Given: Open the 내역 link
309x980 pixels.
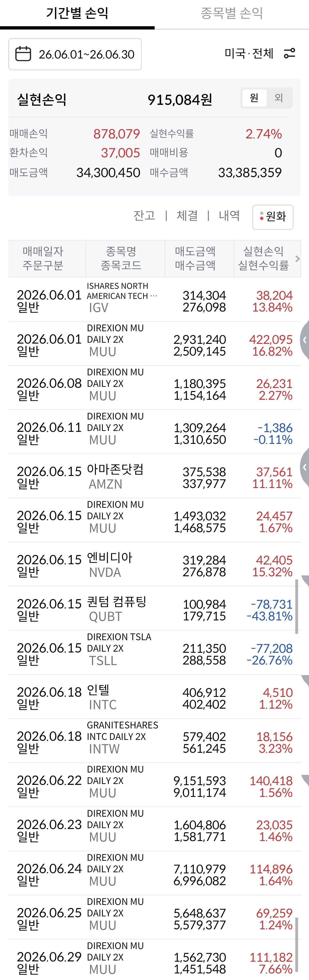Looking at the screenshot, I should point(229,216).
